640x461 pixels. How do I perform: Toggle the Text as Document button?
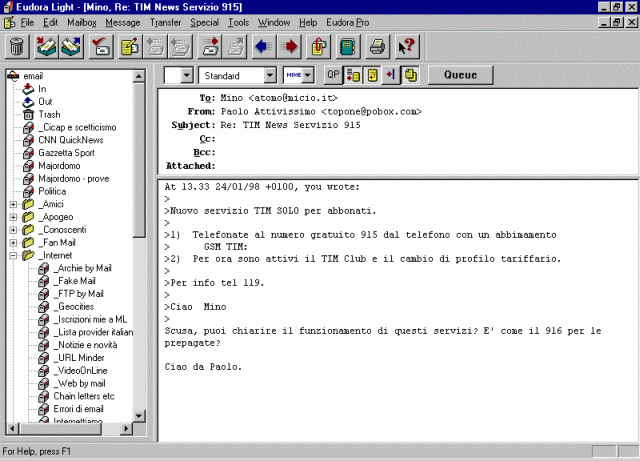point(353,75)
